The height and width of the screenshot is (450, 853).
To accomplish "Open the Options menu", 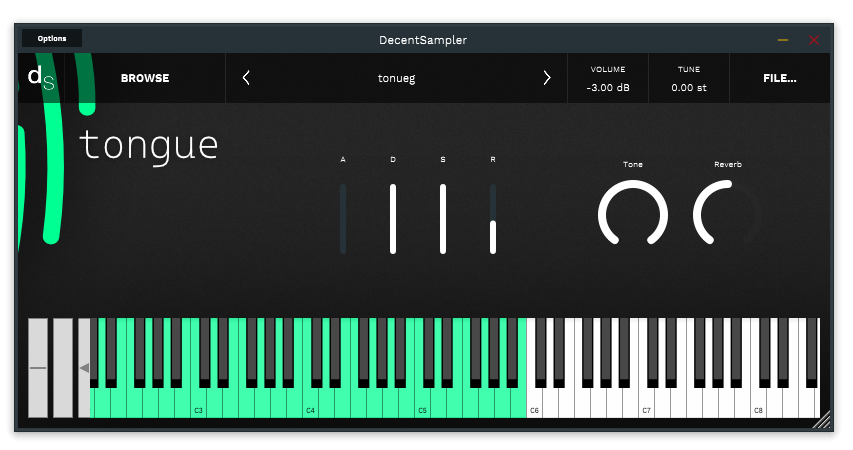I will 52,39.
